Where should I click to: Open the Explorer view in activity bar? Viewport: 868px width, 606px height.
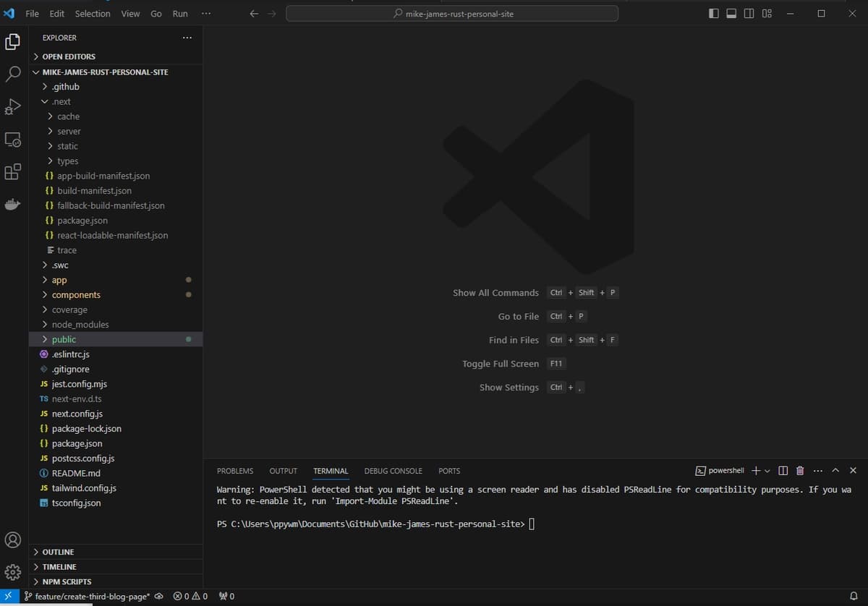click(x=13, y=43)
